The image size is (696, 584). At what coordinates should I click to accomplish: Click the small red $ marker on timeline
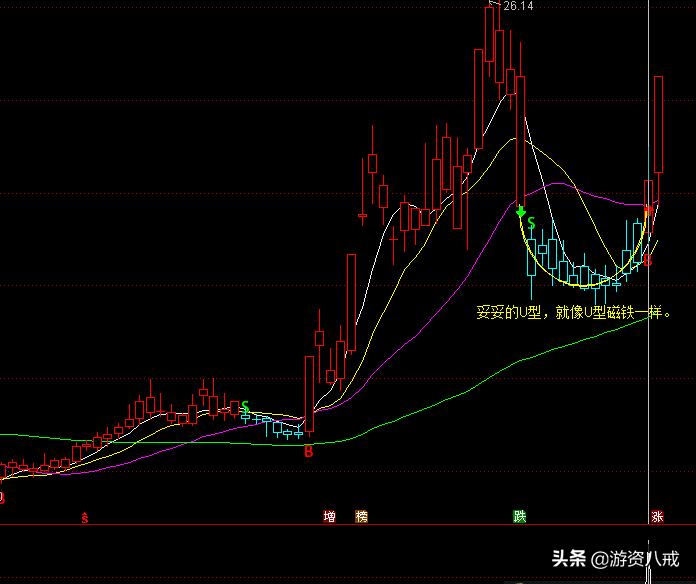pos(85,517)
